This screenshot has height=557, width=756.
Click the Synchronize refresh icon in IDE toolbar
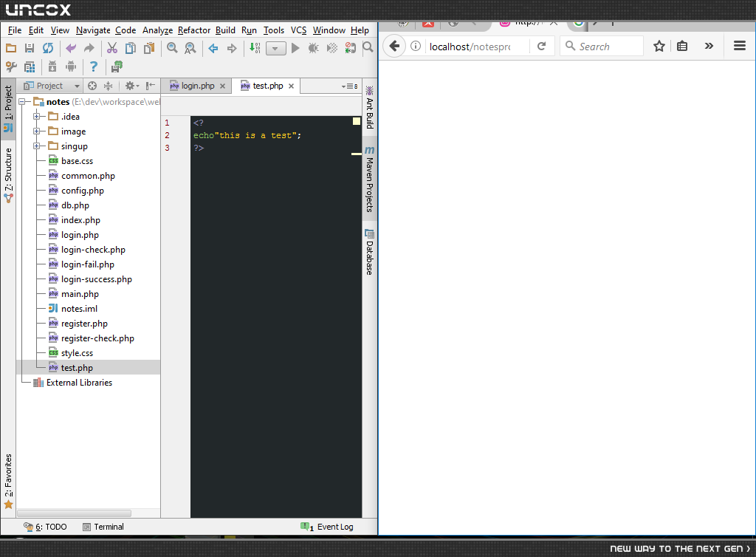[48, 48]
